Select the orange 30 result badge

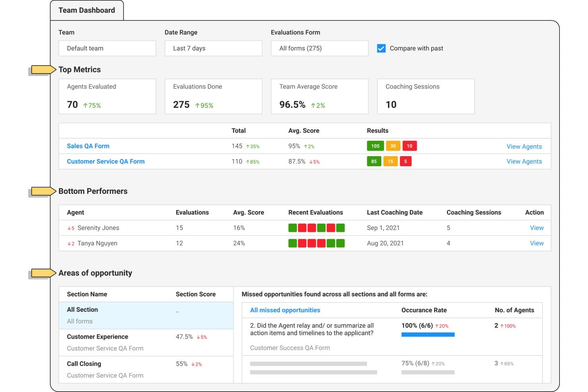(393, 146)
